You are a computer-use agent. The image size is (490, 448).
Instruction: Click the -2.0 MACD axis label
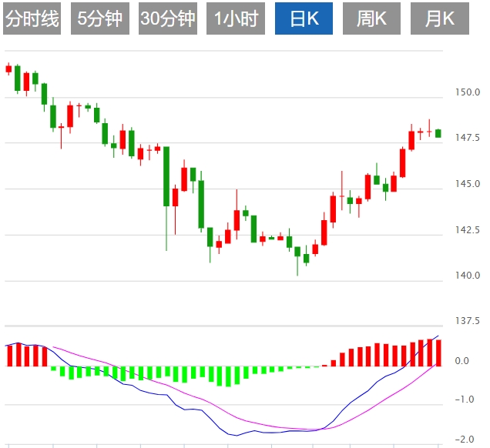[x=465, y=440]
